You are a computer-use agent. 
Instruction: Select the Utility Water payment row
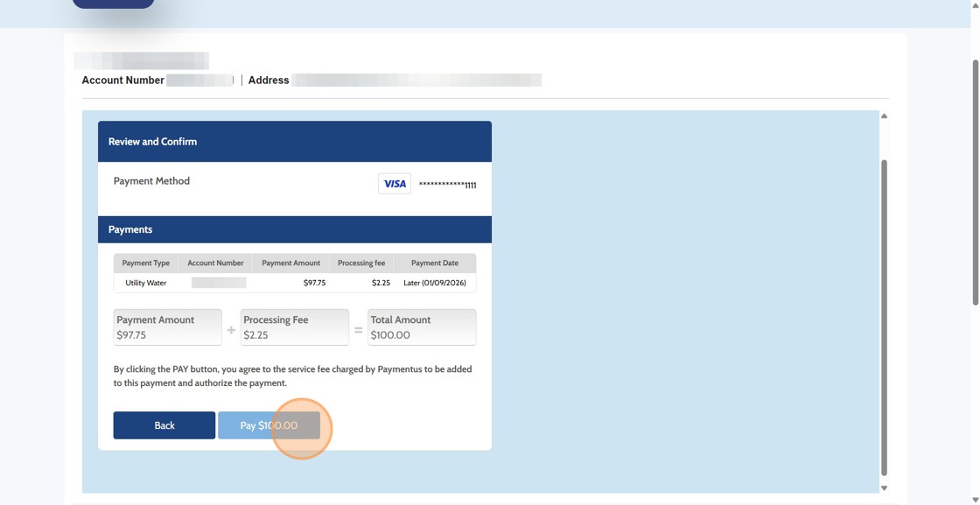pyautogui.click(x=294, y=282)
